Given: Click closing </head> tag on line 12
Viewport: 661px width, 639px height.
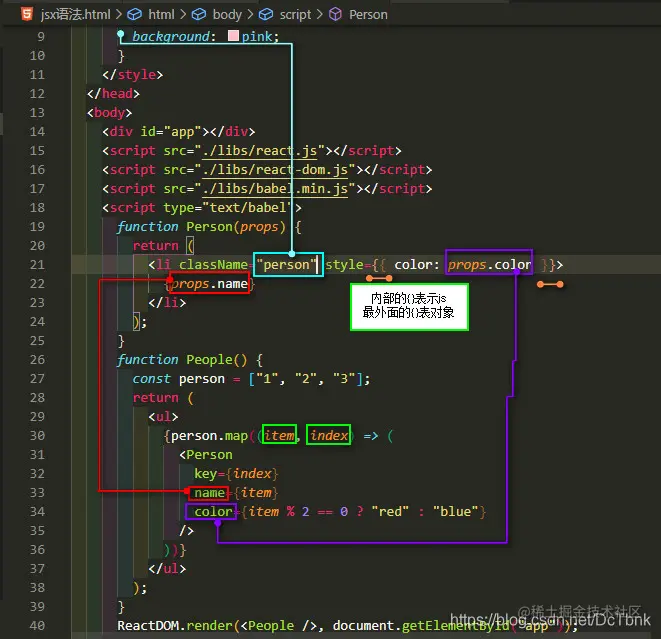Looking at the screenshot, I should (x=113, y=94).
